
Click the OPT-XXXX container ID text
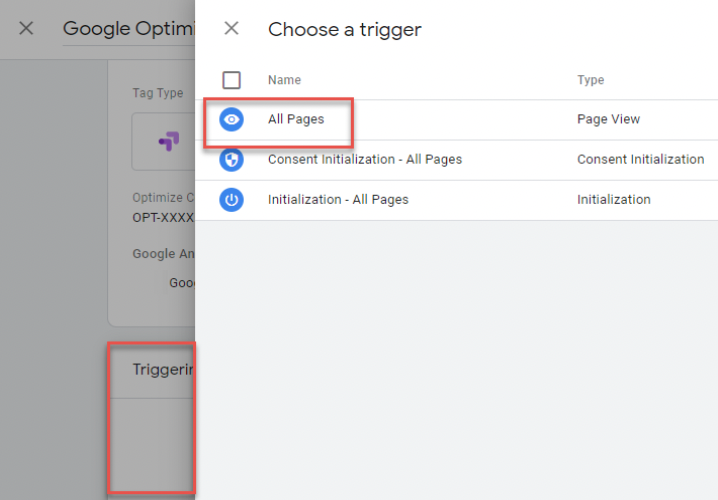(x=163, y=217)
